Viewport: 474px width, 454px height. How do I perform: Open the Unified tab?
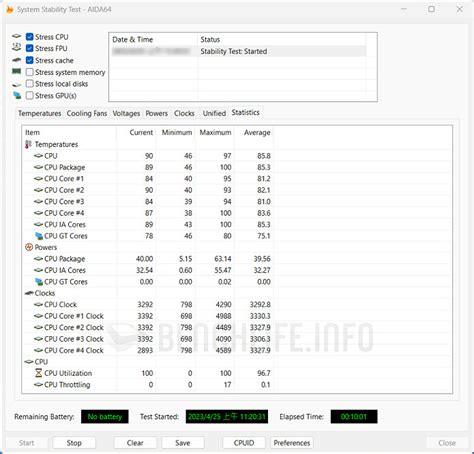click(214, 113)
